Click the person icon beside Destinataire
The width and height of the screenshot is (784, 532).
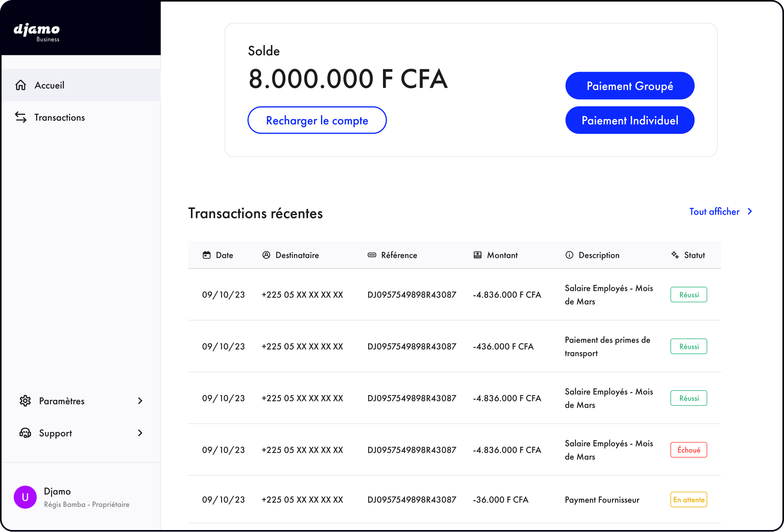[266, 255]
